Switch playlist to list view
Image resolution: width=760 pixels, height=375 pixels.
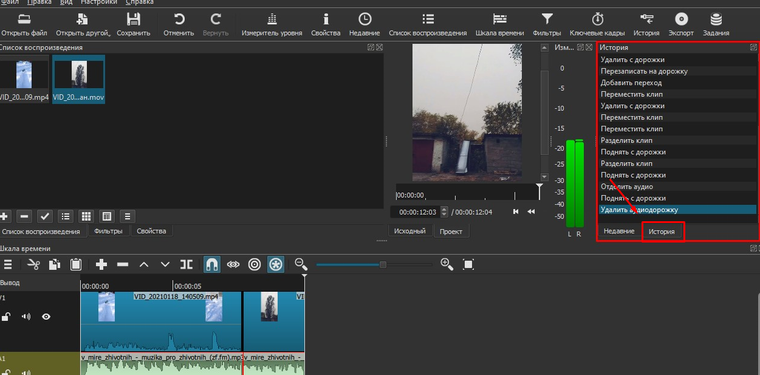pyautogui.click(x=66, y=216)
